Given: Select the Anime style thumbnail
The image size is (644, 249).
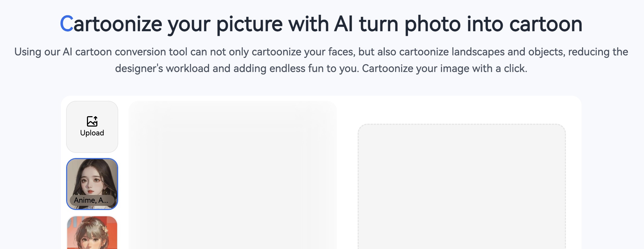Looking at the screenshot, I should (92, 184).
